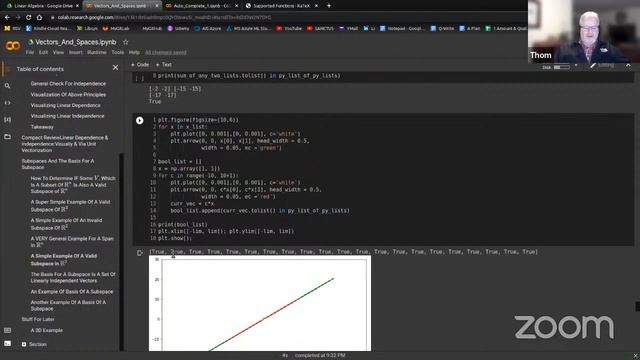Open the Tools menu
640x360 pixels.
tap(118, 52)
